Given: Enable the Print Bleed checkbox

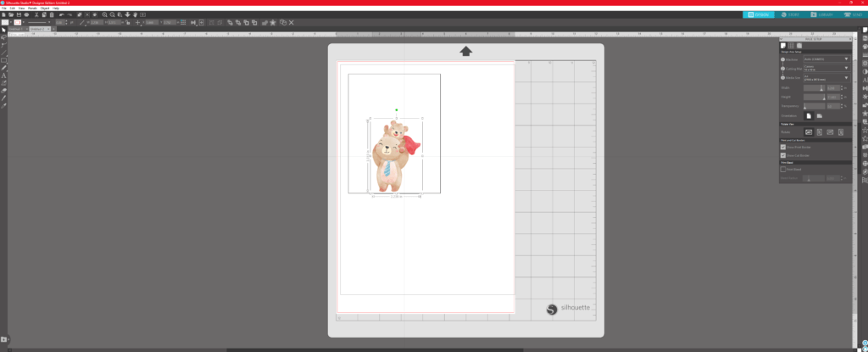Looking at the screenshot, I should click(x=783, y=169).
